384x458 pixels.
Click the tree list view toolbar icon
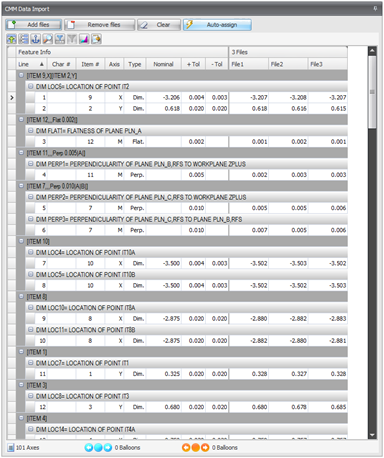point(24,39)
